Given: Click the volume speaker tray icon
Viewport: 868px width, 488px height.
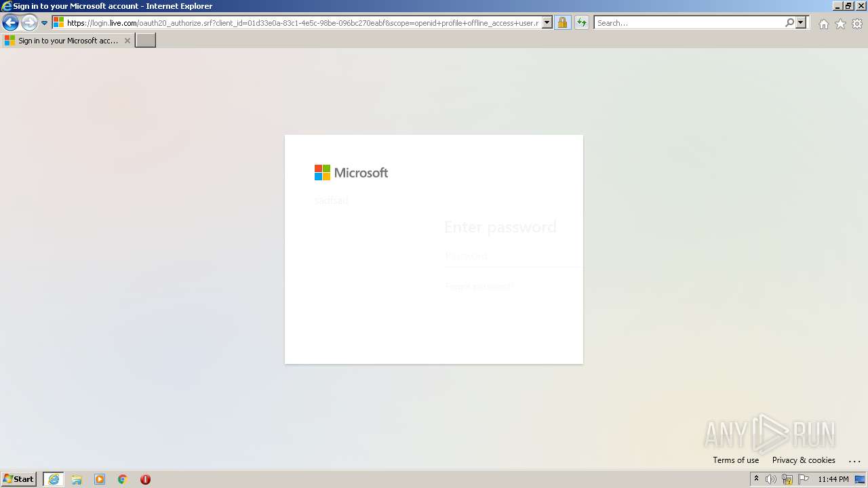Looking at the screenshot, I should tap(771, 479).
